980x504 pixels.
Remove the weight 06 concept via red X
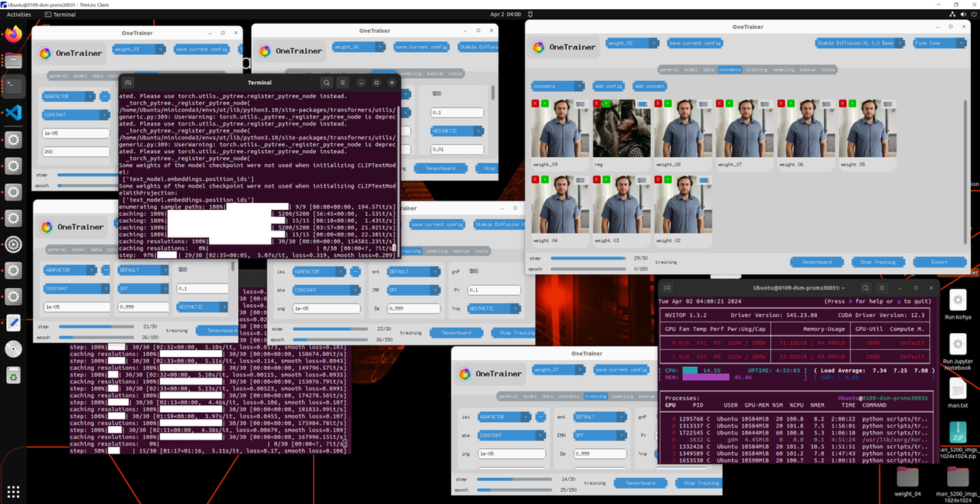tap(780, 103)
